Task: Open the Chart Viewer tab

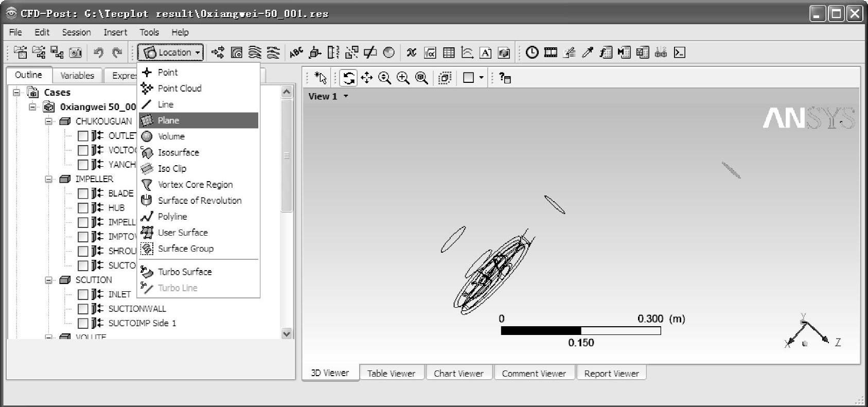Action: [458, 374]
